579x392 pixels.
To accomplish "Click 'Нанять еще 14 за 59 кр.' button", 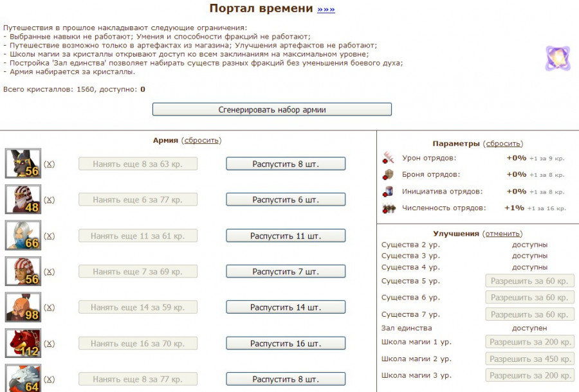I will 138,307.
